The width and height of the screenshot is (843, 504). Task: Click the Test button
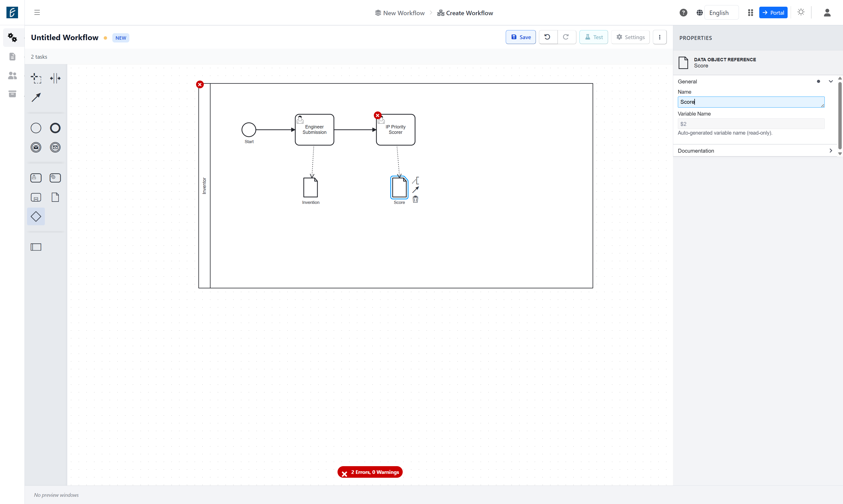(x=594, y=37)
